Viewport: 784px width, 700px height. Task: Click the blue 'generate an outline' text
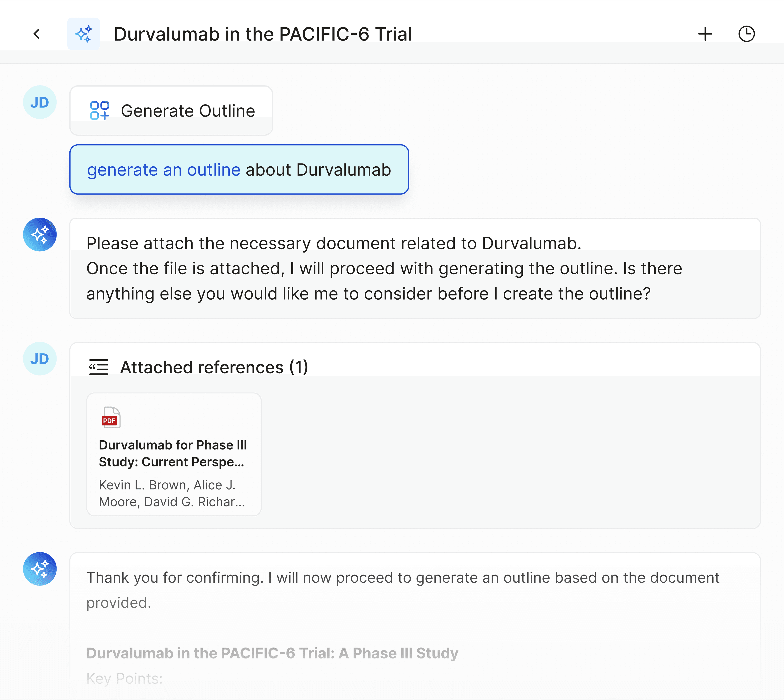point(164,170)
